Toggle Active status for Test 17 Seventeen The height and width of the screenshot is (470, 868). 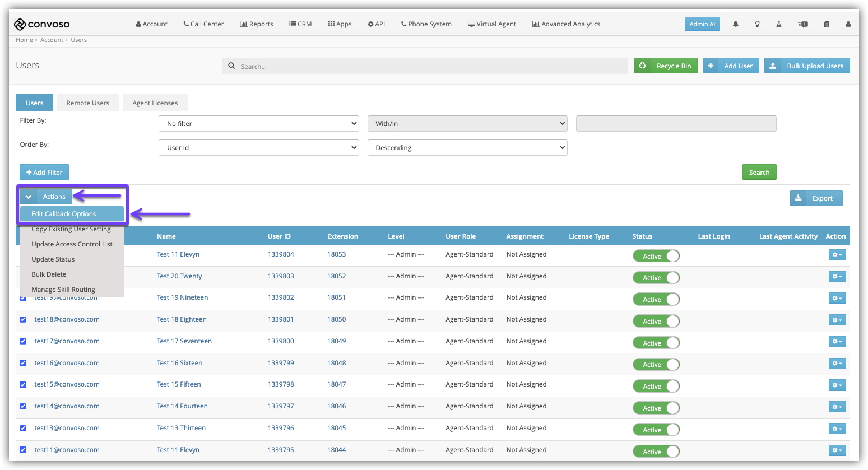[x=656, y=343]
